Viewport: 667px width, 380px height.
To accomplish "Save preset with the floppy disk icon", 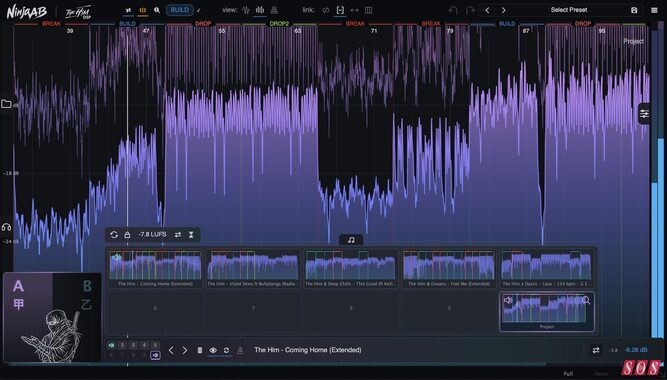I will [x=634, y=10].
